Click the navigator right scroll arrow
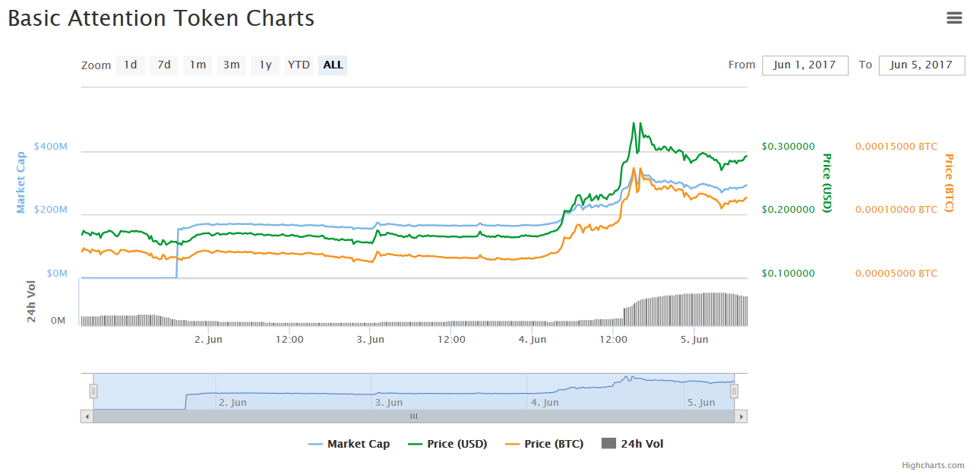The width and height of the screenshot is (980, 475). pyautogui.click(x=741, y=416)
